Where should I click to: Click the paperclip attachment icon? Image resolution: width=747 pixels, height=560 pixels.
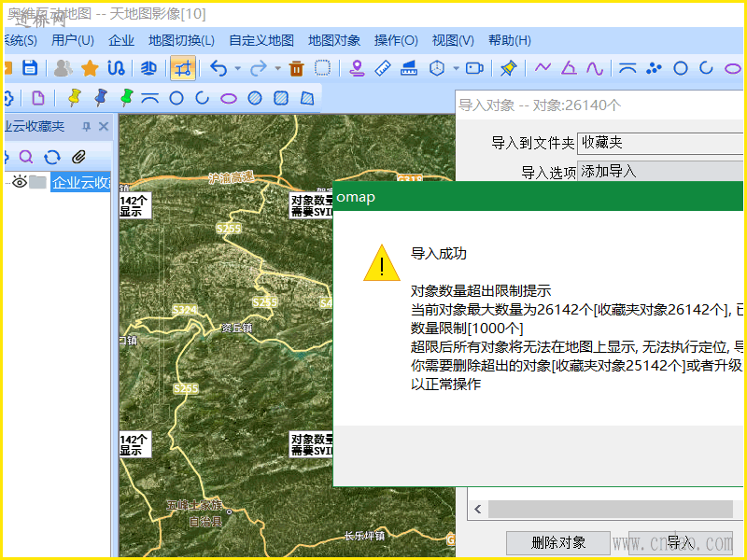(78, 157)
